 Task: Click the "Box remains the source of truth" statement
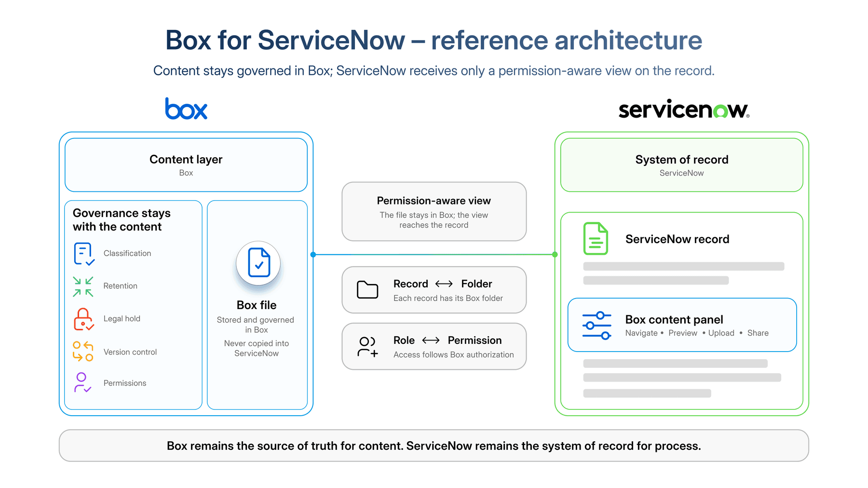tap(434, 446)
